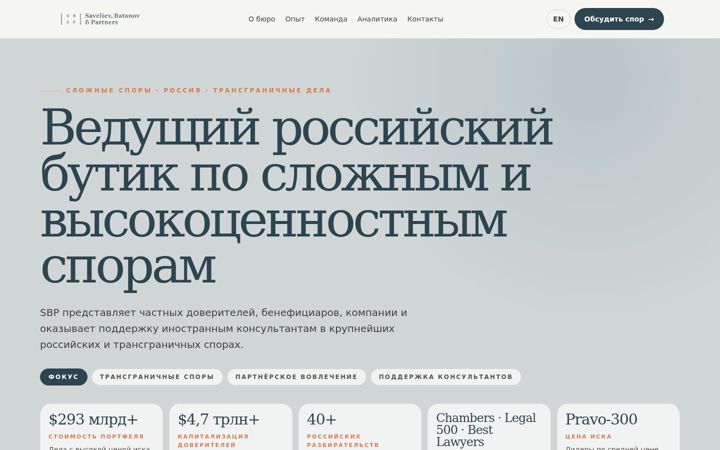Select the Трансграничные споры pill

tap(157, 377)
